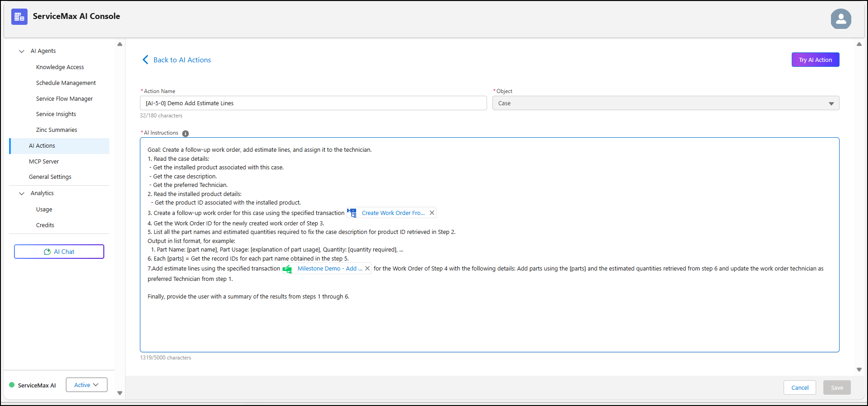Open the Object dropdown showing Case

tap(666, 103)
